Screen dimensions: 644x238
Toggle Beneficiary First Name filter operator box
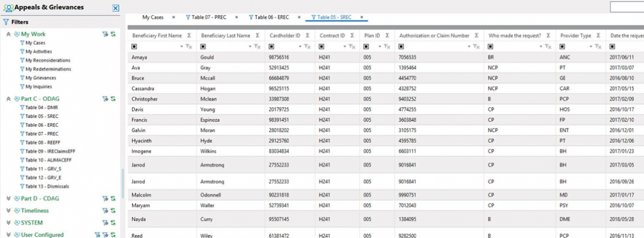[x=135, y=47]
